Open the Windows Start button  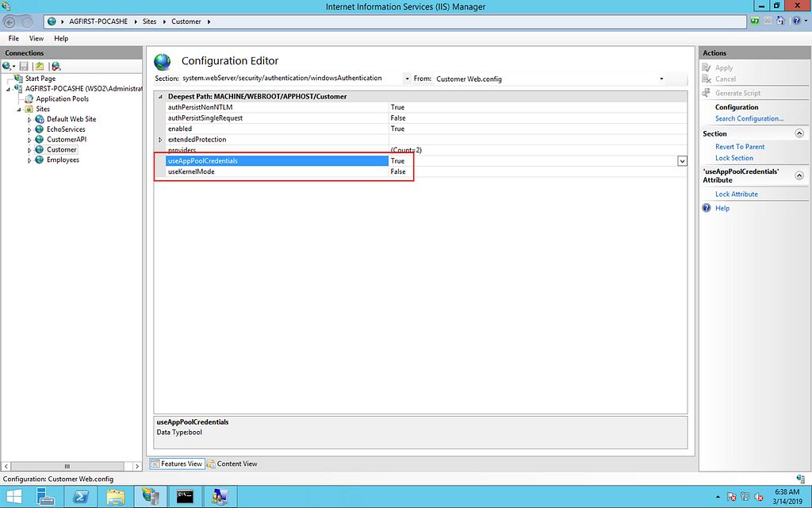click(x=14, y=497)
